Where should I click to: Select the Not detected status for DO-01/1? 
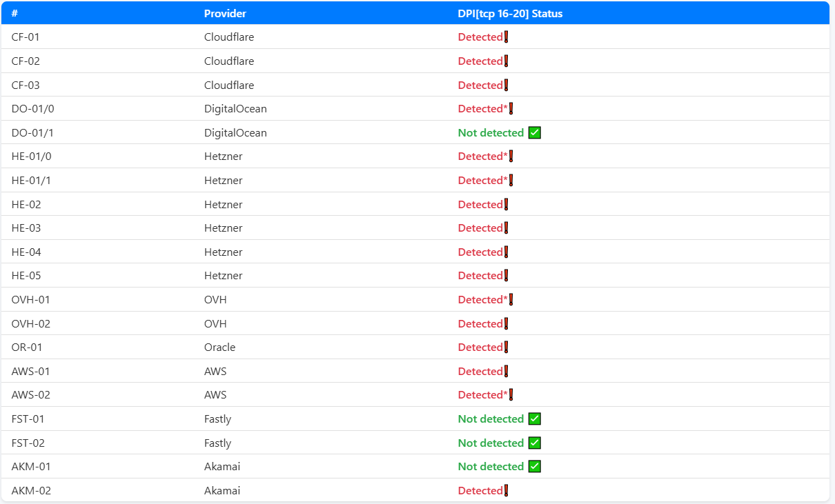491,132
